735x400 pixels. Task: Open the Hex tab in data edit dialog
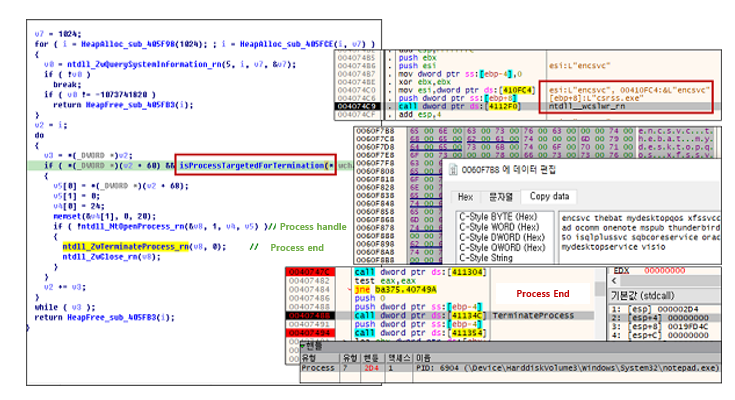point(465,197)
